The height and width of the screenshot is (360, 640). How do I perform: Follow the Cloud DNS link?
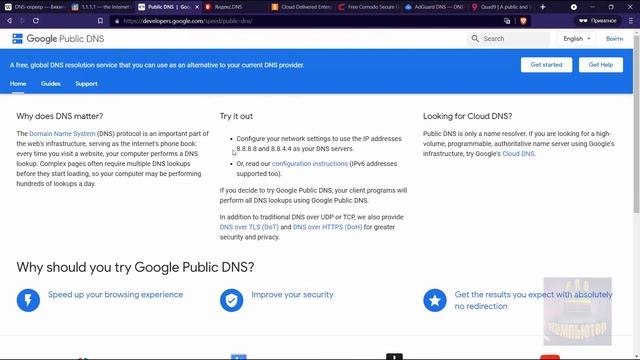click(x=518, y=154)
